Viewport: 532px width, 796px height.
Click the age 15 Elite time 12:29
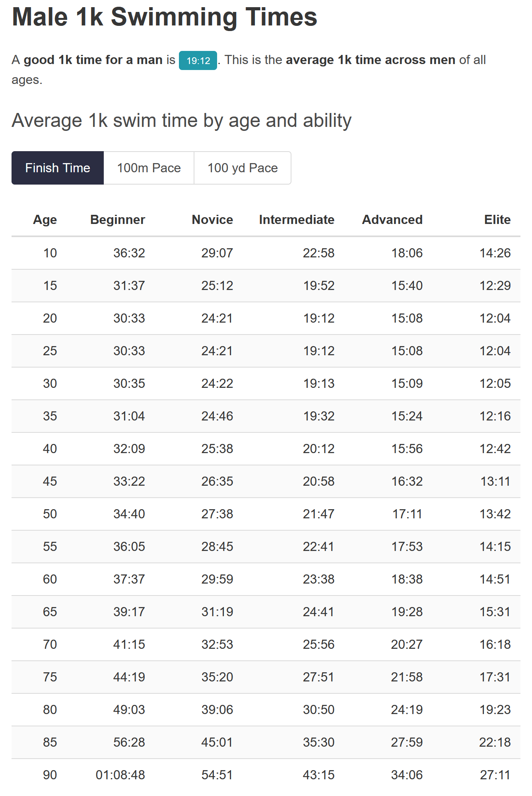pos(495,286)
